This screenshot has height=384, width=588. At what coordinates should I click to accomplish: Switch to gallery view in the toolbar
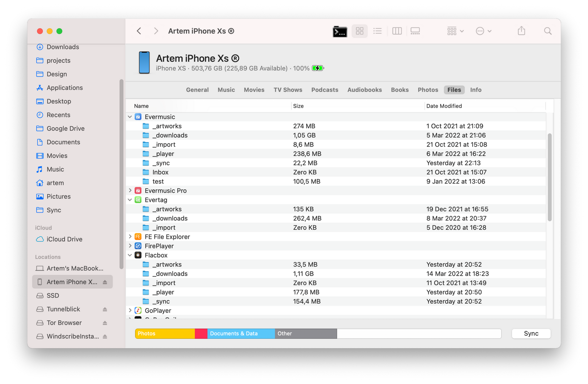415,31
